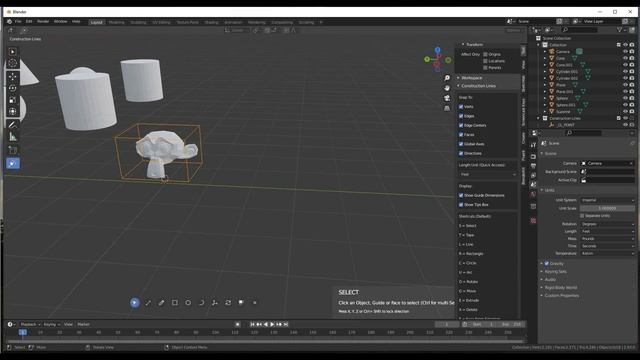Expand the Suzanne row in the outliner
640x360 pixels.
[545, 111]
